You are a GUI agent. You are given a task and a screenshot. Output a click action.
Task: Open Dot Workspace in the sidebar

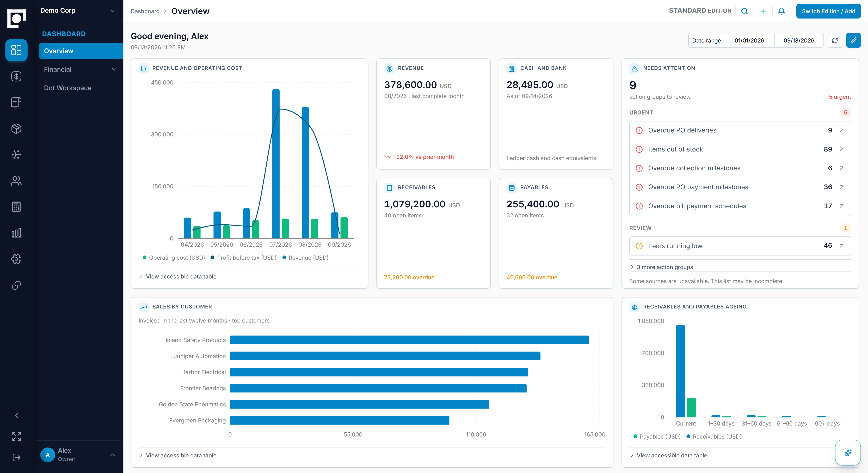click(81, 88)
